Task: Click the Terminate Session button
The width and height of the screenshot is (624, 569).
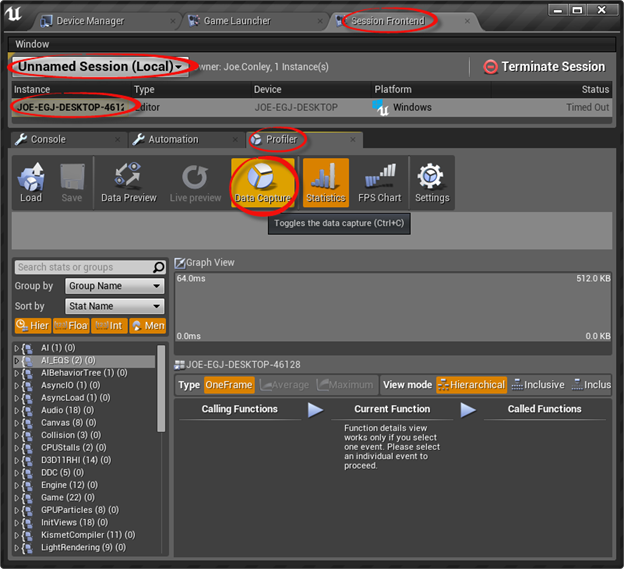Action: tap(544, 66)
